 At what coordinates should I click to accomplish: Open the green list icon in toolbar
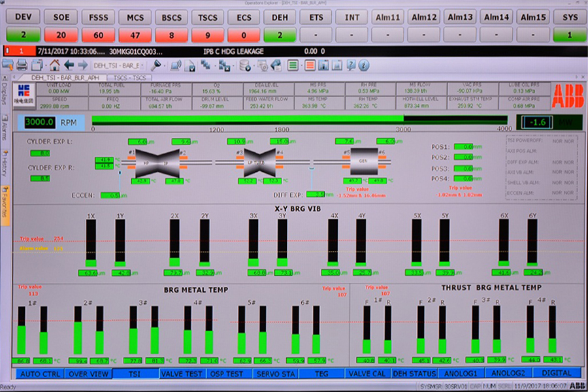coord(293,65)
